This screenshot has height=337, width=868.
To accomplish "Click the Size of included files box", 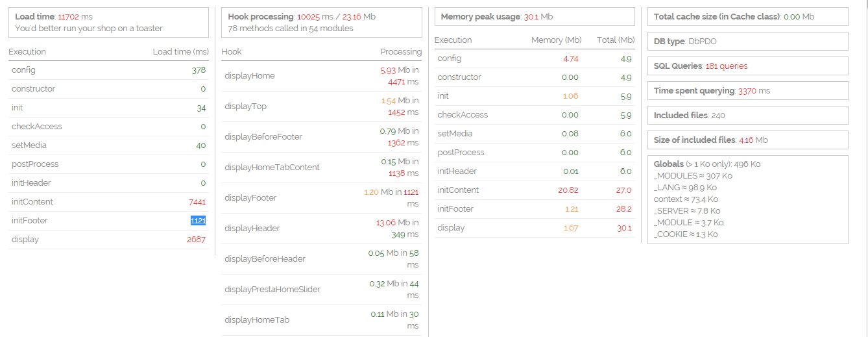I will click(x=747, y=140).
